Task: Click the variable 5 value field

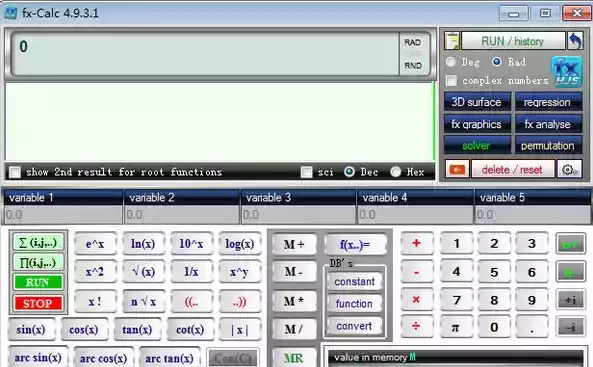Action: [x=532, y=215]
